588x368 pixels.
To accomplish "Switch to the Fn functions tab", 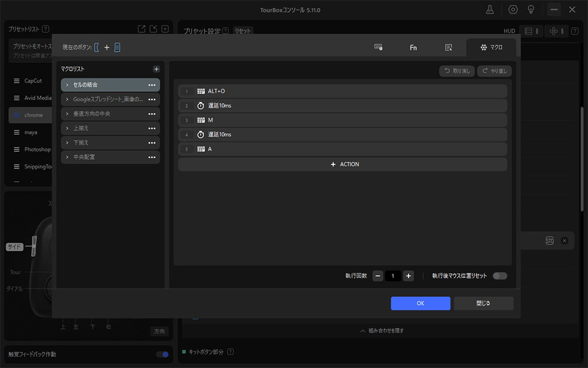I will (x=413, y=48).
